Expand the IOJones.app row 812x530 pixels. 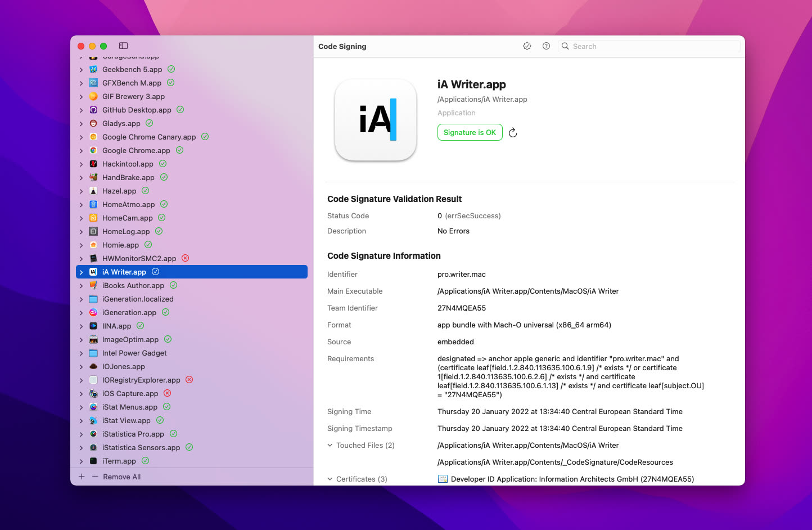coord(81,367)
